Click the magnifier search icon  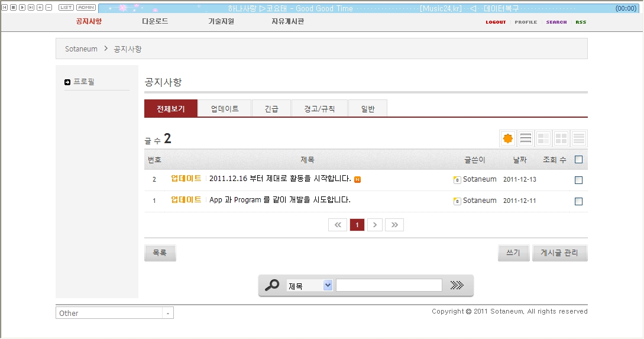point(272,285)
